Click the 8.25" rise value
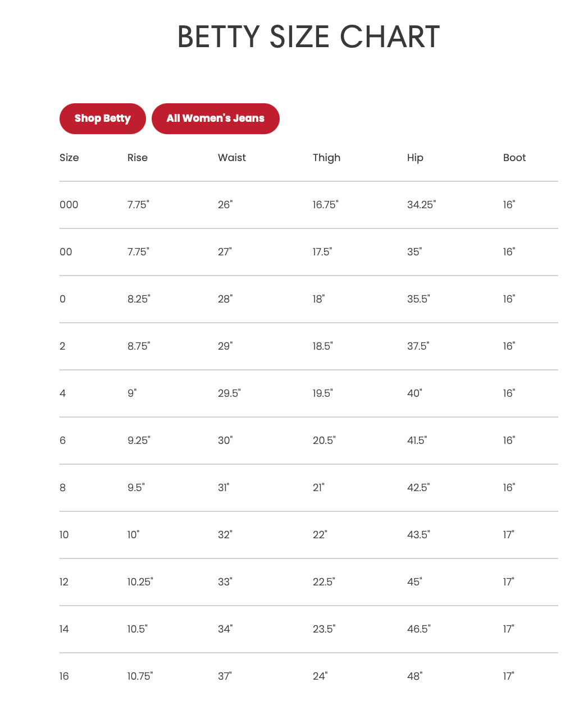Screen dimensions: 574x728 139,299
